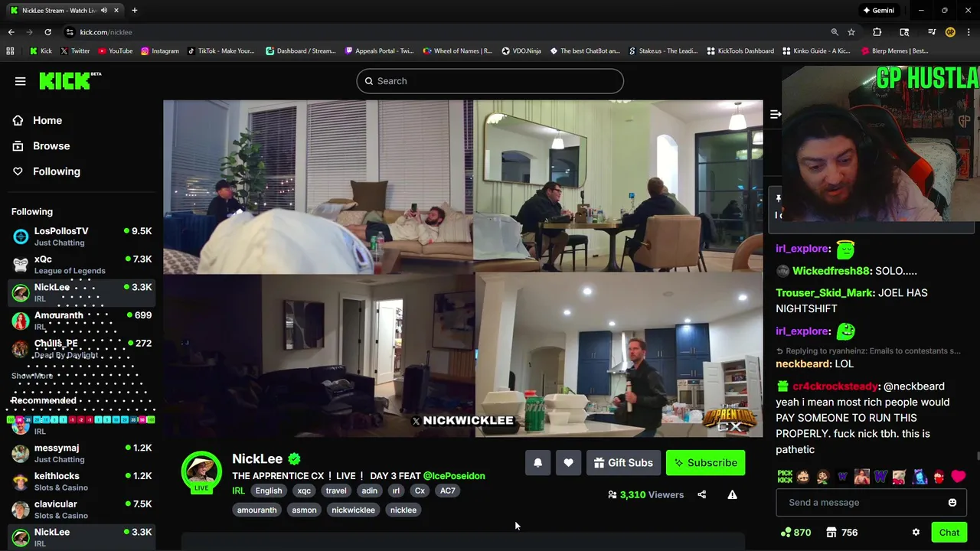Click username cr4ckrocksteady in chat
980x551 pixels.
(835, 386)
